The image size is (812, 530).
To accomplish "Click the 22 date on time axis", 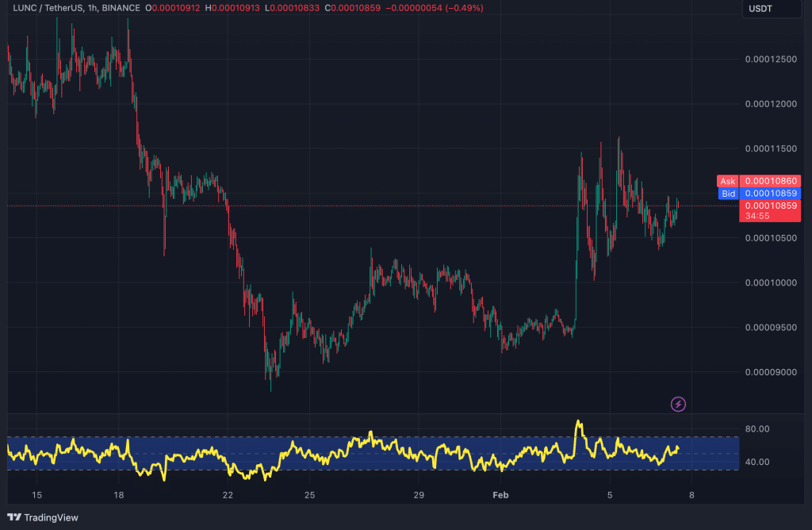I will click(x=228, y=495).
